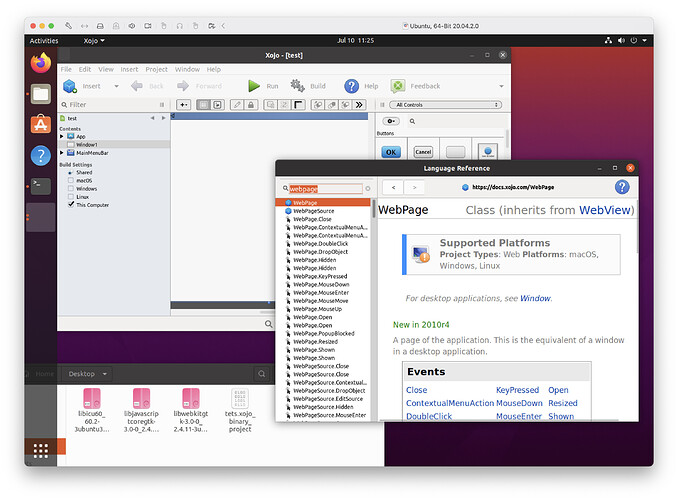Click the double-chevron more tools icon
This screenshot has height=500, width=679.
coord(359,105)
